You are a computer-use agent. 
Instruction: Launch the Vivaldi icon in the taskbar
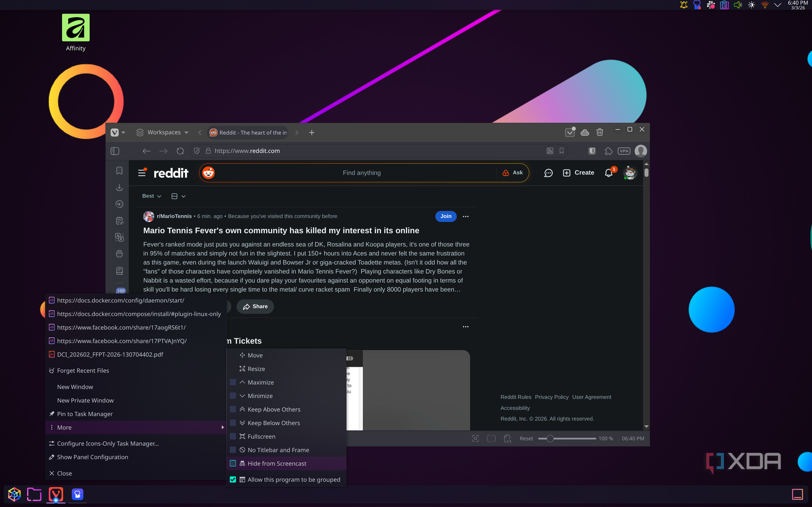[x=56, y=494]
